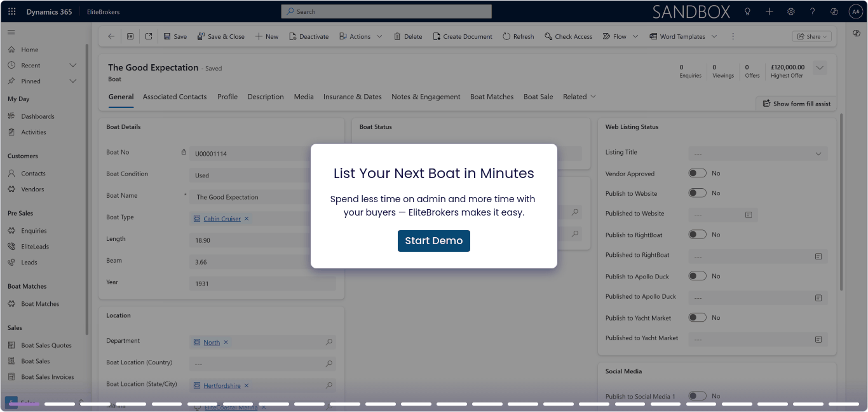
Task: Open Vendors in the sidebar
Action: [32, 189]
